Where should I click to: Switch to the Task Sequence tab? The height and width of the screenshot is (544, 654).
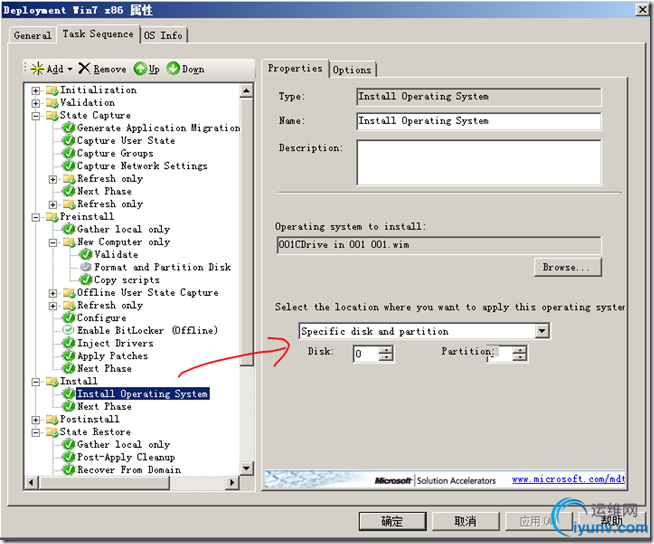click(98, 34)
